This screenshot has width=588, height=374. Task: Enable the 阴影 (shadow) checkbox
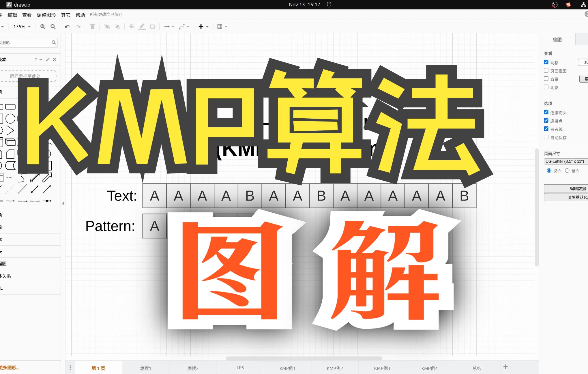[x=546, y=87]
